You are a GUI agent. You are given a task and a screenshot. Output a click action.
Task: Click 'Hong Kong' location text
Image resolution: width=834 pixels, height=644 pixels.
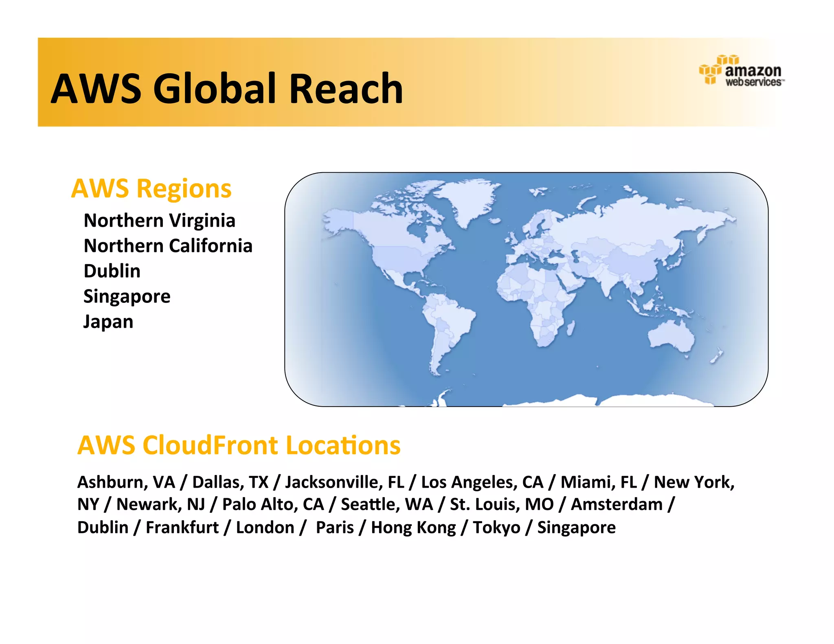tap(413, 528)
